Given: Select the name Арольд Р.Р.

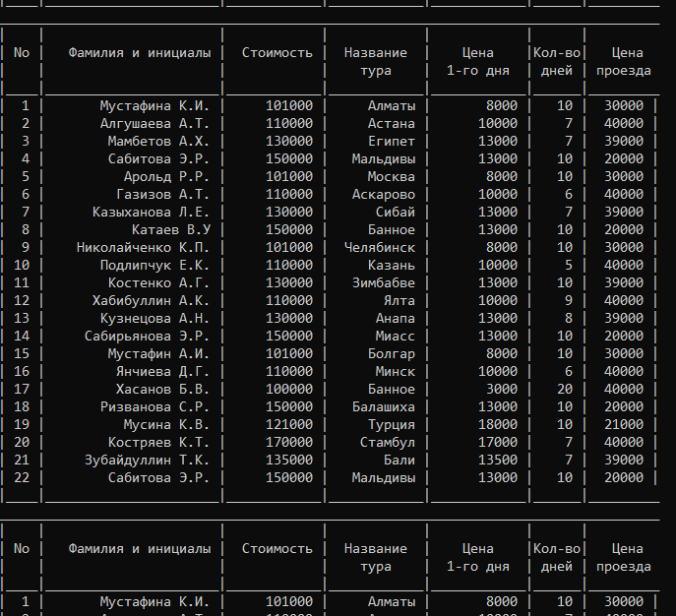Looking at the screenshot, I should click(x=166, y=177).
